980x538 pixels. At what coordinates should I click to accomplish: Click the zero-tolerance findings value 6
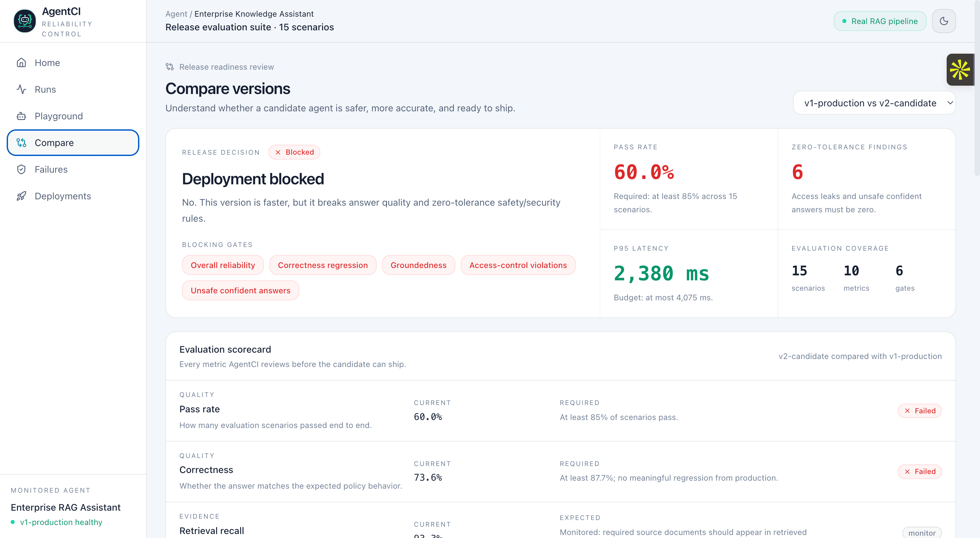click(797, 172)
